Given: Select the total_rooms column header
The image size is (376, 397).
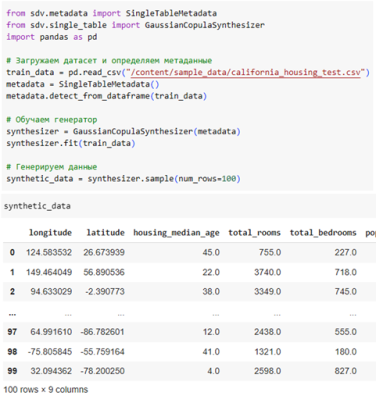Looking at the screenshot, I should click(x=254, y=232).
